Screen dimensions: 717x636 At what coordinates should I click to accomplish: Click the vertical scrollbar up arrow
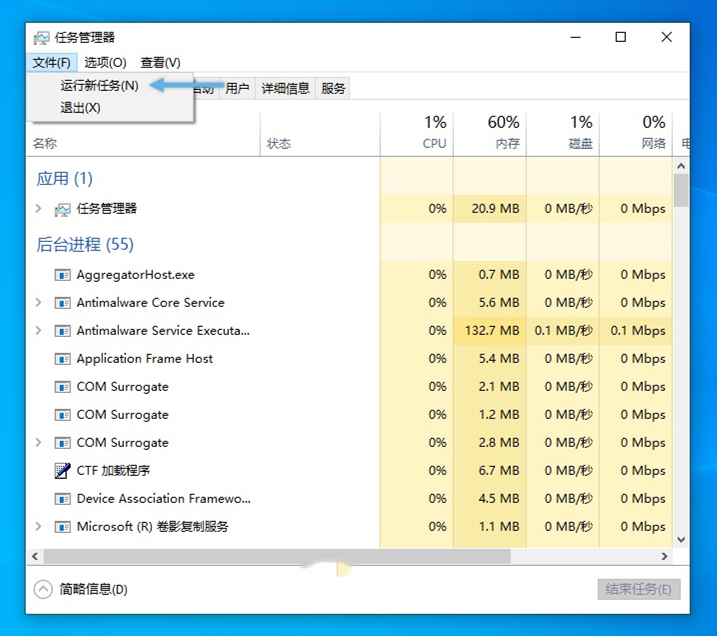(x=681, y=166)
